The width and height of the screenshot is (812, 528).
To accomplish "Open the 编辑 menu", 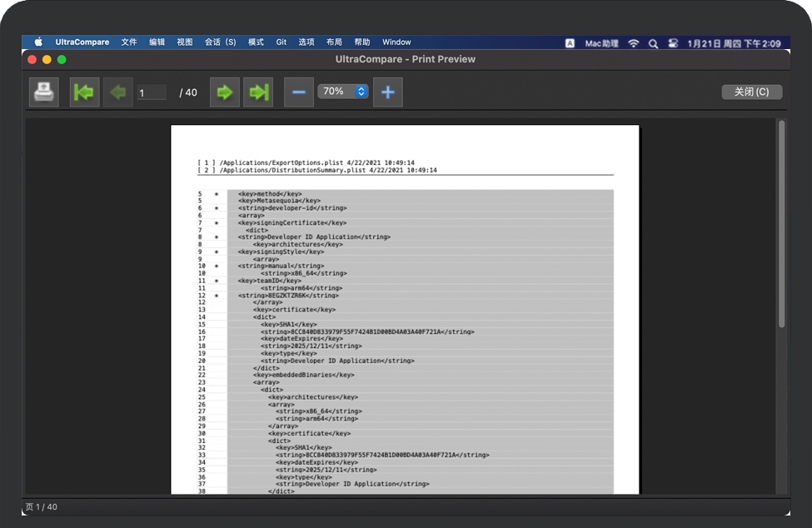I will (157, 42).
